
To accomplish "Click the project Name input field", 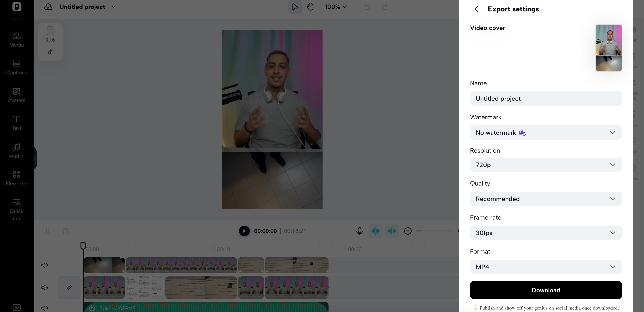I will pos(546,98).
